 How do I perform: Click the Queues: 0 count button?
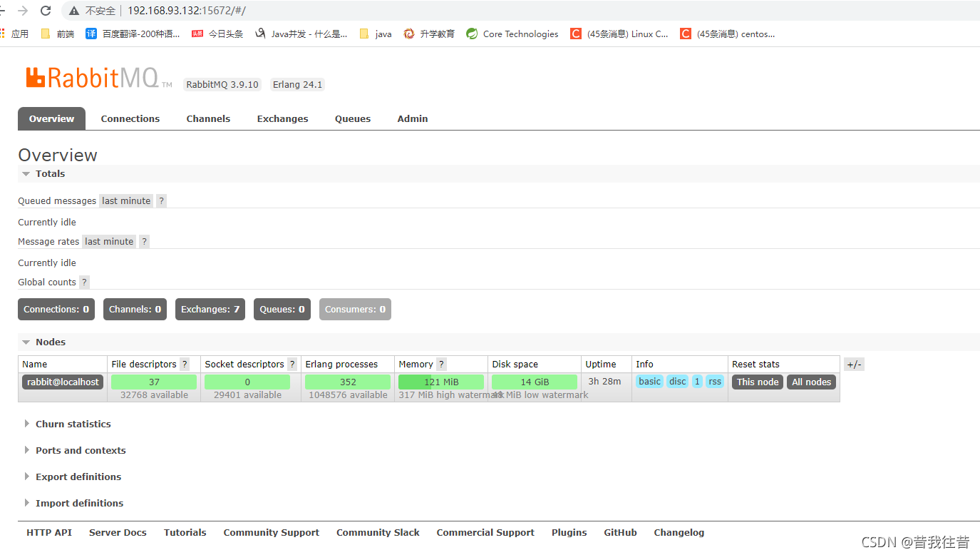(x=282, y=310)
